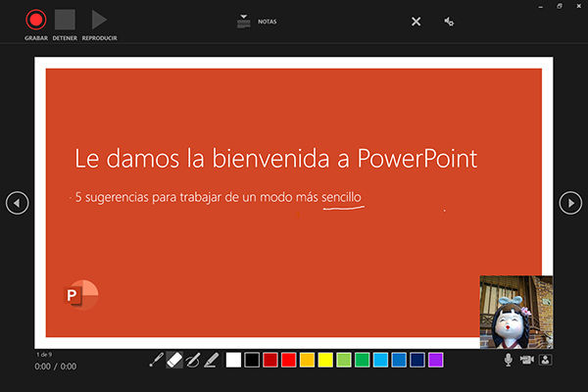The image size is (588, 392).
Task: Pick the blue ink color
Action: pos(399,360)
